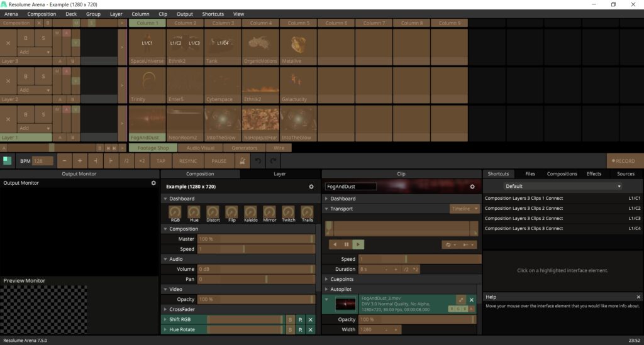Viewport: 644px width, 345px height.
Task: Adjust the Audio Pan slider
Action: coord(257,280)
